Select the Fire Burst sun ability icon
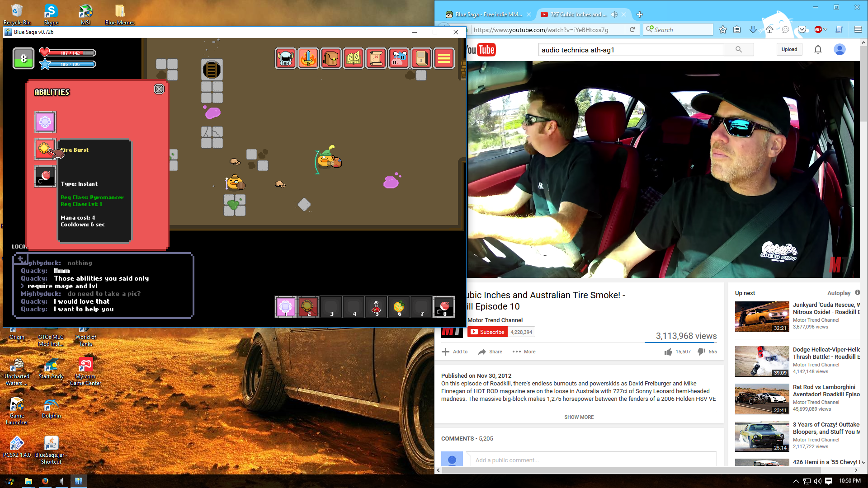868x488 pixels. tap(45, 149)
